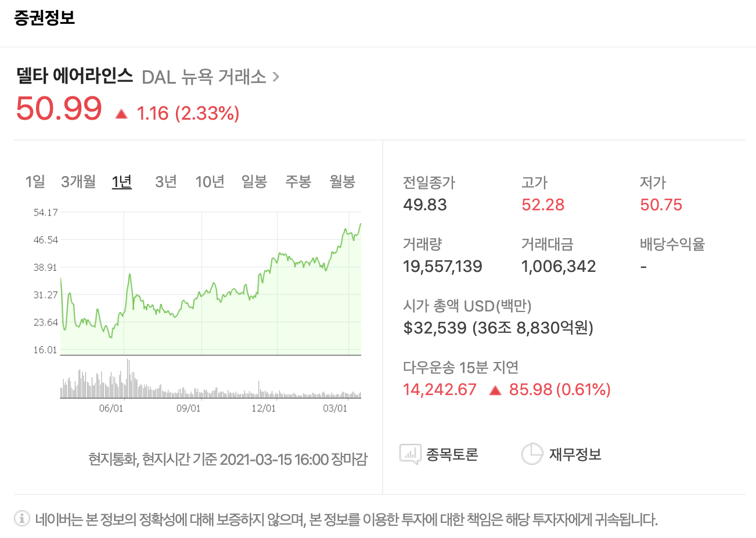Open the 재무정보 financial information page
The height and width of the screenshot is (538, 756).
tap(575, 454)
